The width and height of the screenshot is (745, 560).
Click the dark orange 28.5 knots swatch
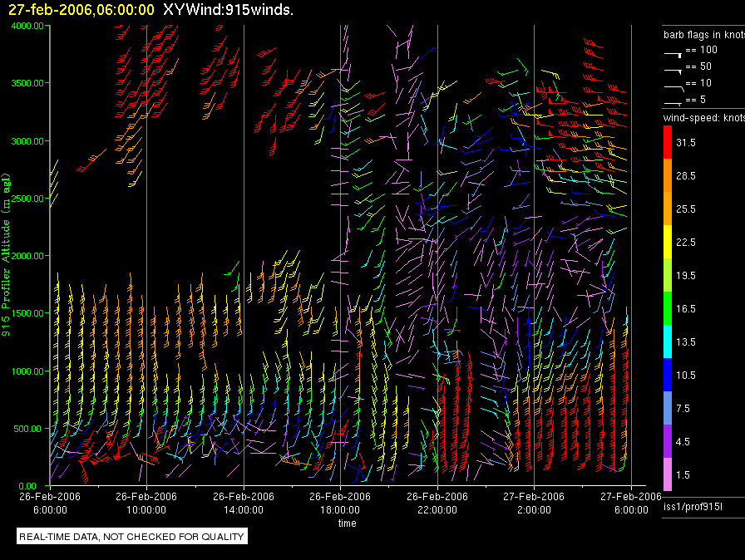click(668, 175)
